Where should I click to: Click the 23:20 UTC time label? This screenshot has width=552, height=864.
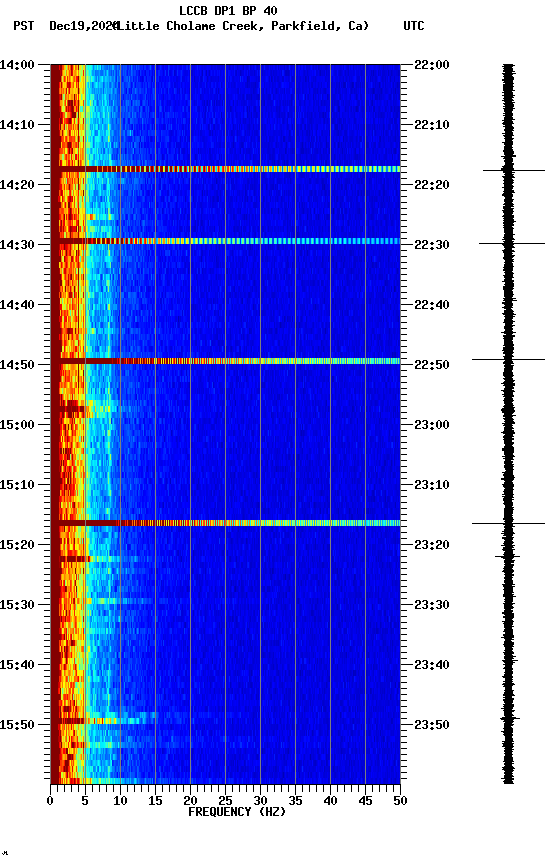(x=432, y=545)
